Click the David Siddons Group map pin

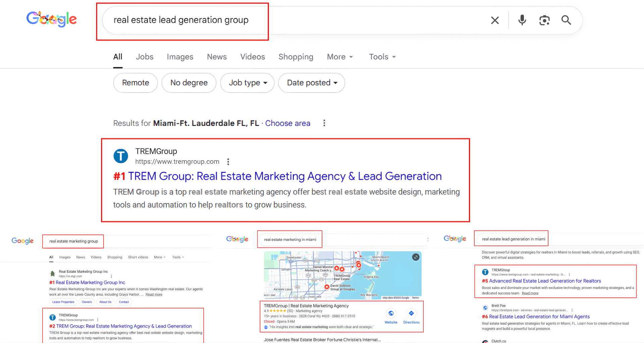click(x=327, y=287)
